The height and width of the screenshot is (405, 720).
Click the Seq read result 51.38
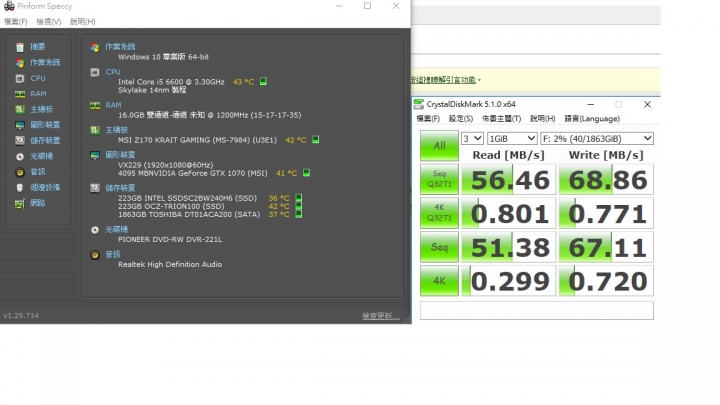(508, 247)
